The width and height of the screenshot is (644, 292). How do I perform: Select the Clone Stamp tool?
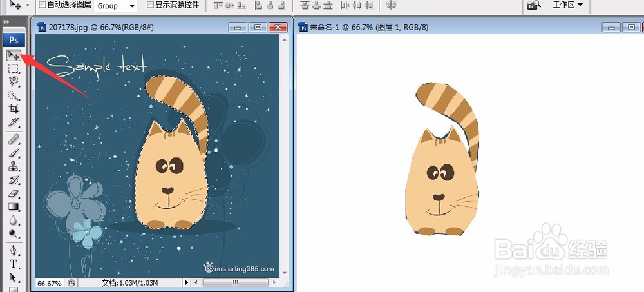point(14,166)
